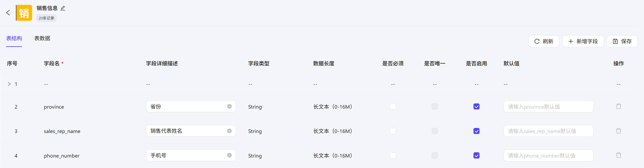Screen dimensions: 644x168
Task: Toggle required checkbox for phone_number
Action: pos(393,156)
